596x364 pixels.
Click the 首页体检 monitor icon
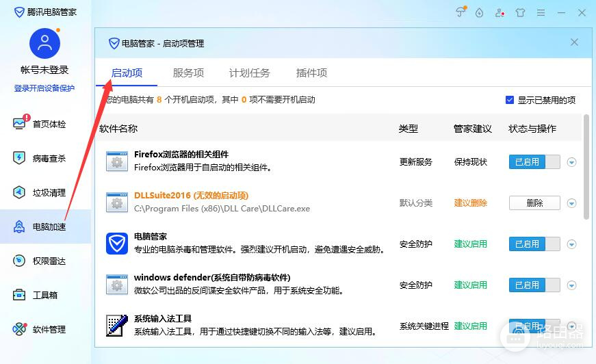(19, 123)
